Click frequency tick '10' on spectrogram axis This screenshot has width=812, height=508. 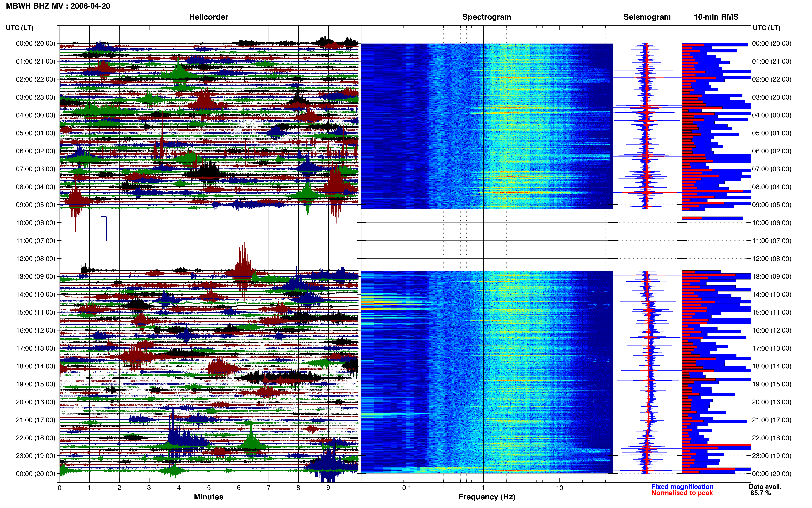(x=559, y=488)
